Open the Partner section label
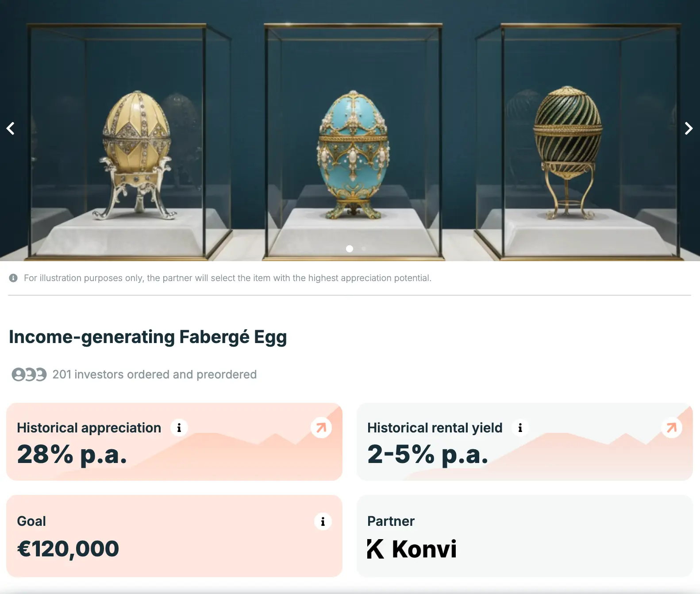 [x=390, y=521]
